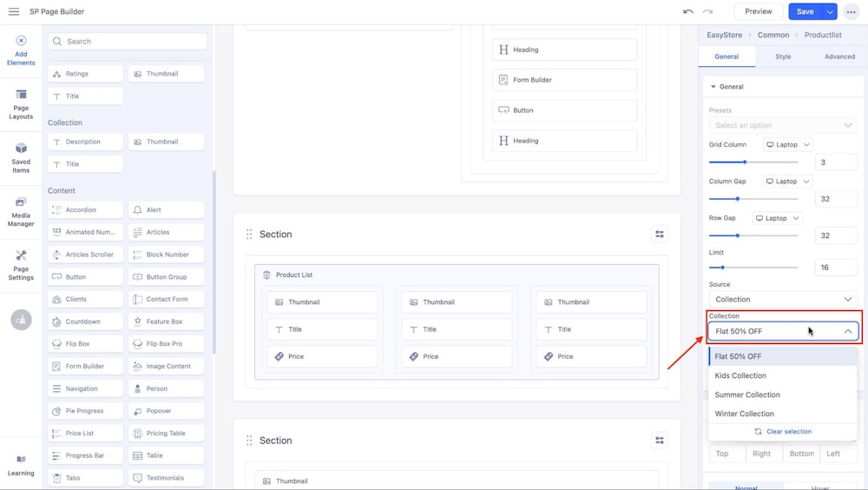Switch to Normal state toggle
Viewport: 868px width, 490px height.
(x=746, y=487)
